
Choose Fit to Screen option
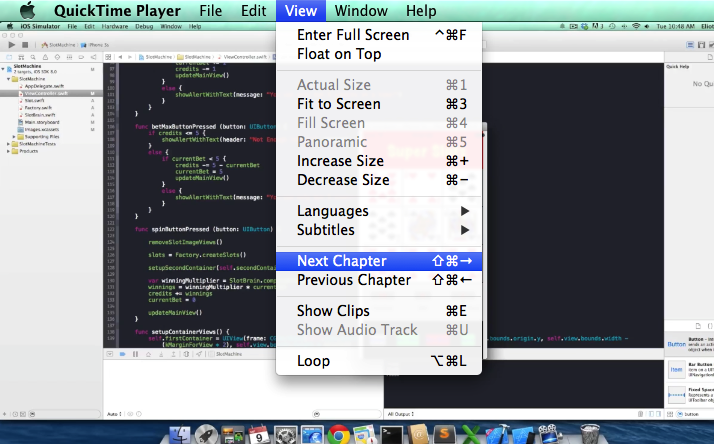click(379, 104)
